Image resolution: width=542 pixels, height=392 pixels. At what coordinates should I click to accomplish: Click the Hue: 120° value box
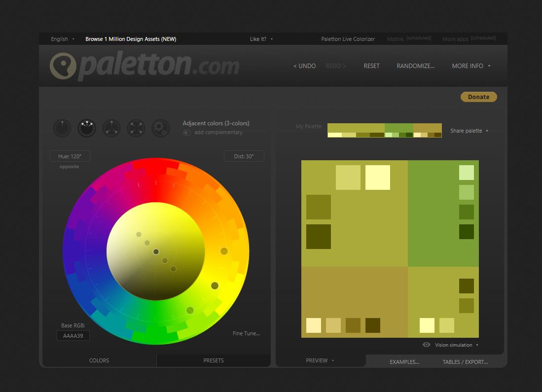coord(70,156)
